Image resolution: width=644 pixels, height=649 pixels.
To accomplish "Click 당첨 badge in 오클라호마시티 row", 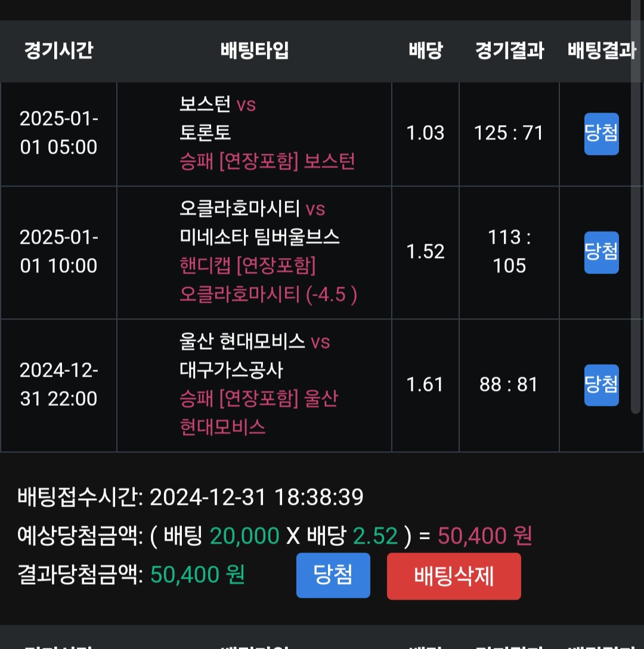I will [x=601, y=252].
